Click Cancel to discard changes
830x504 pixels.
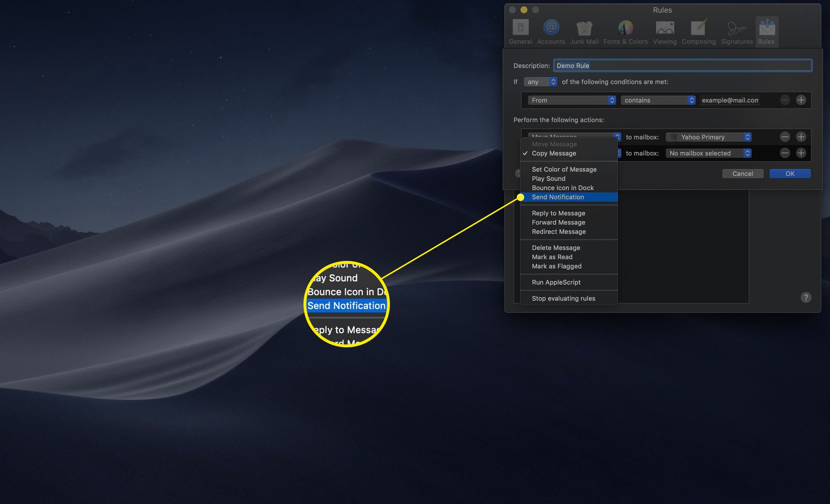click(742, 173)
